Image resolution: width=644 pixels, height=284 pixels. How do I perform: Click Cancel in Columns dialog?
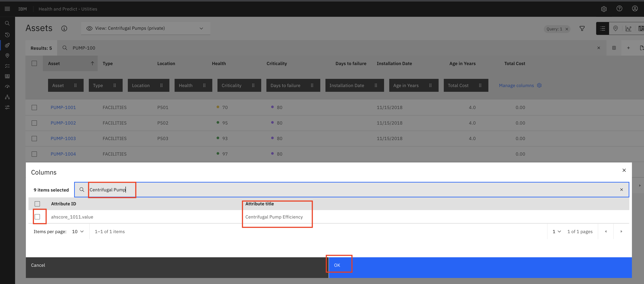177,267
